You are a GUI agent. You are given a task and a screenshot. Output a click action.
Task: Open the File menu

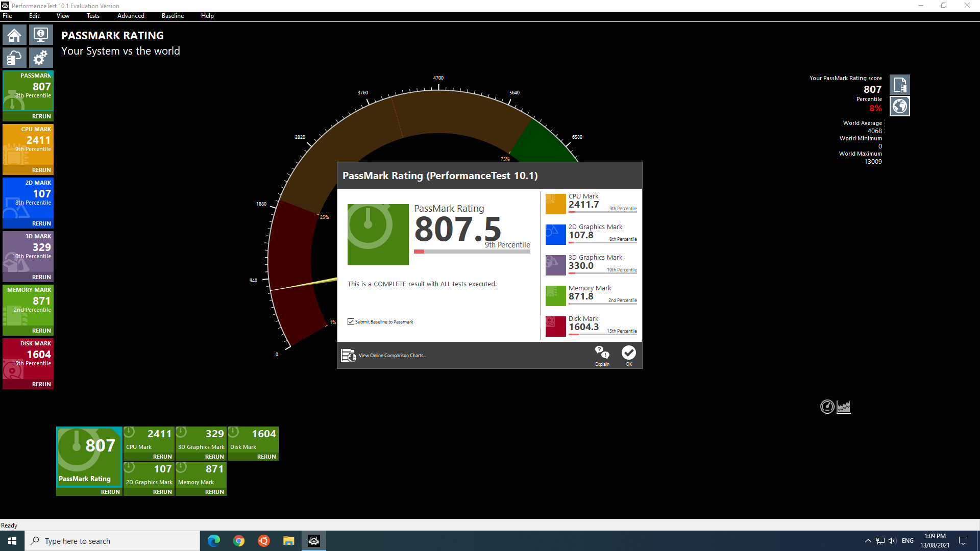click(x=7, y=16)
